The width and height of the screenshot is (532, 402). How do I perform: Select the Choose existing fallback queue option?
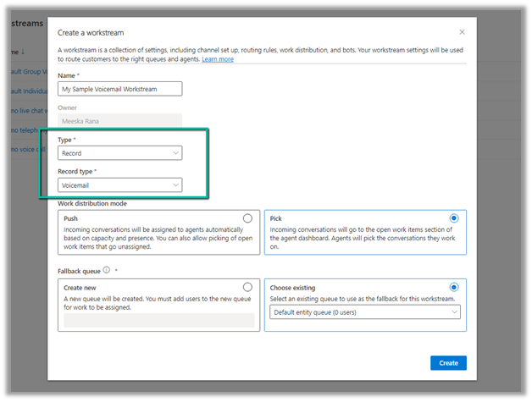(455, 287)
